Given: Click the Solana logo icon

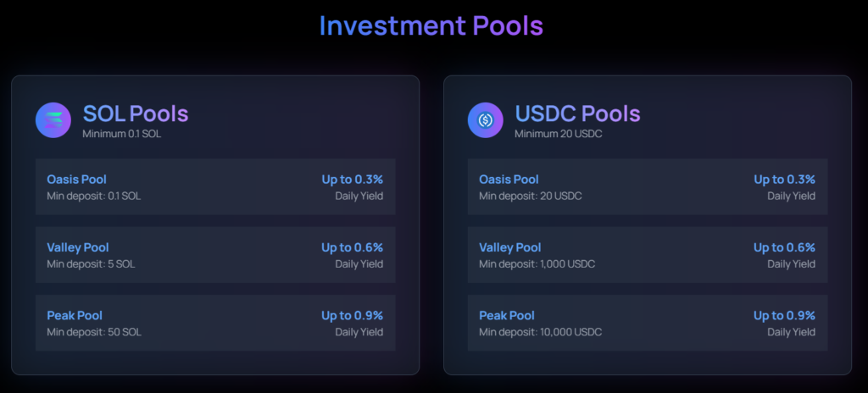Looking at the screenshot, I should 53,120.
